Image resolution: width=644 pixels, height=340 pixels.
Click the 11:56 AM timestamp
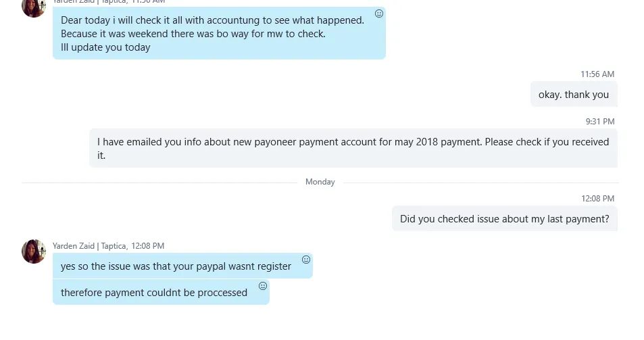coord(597,74)
